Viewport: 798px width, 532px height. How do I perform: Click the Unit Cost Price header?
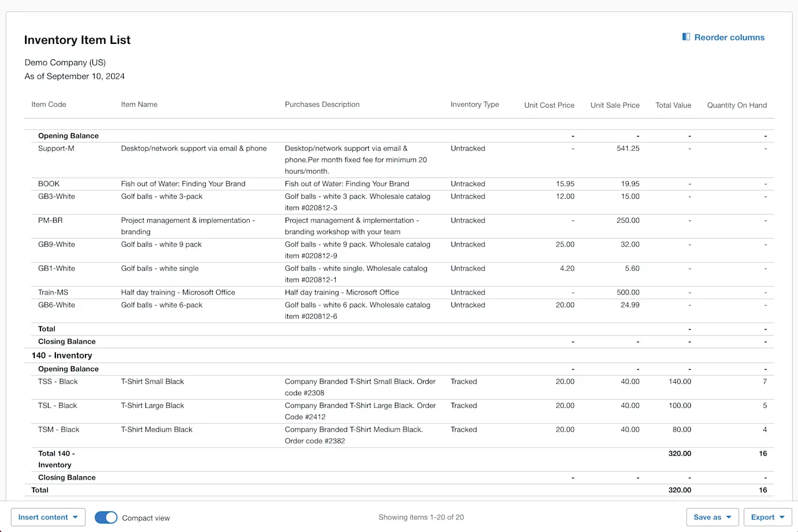(549, 105)
